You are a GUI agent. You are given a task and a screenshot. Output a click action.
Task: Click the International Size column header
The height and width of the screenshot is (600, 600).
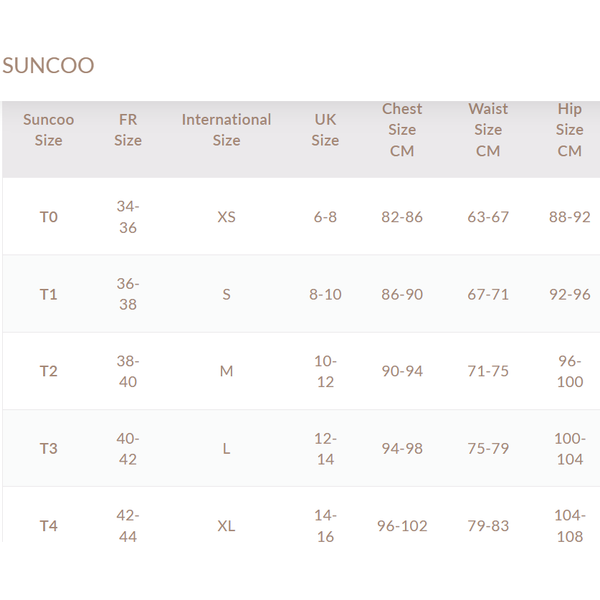[226, 130]
